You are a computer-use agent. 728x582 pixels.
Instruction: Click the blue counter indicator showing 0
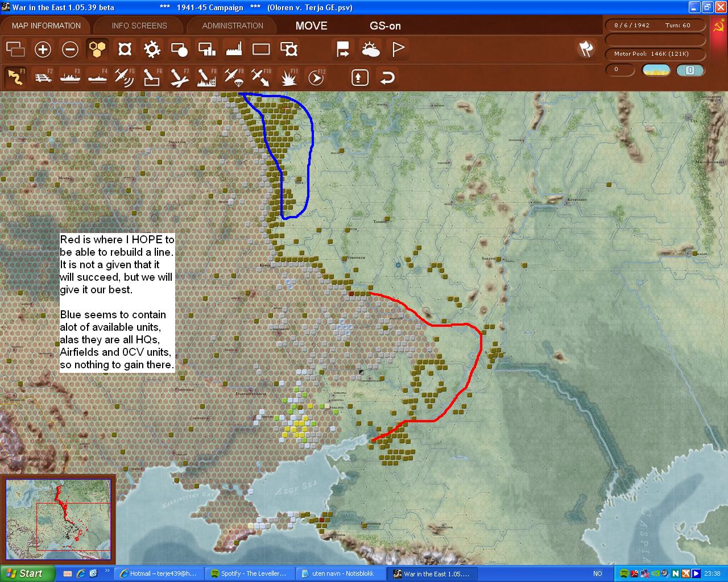click(x=690, y=70)
